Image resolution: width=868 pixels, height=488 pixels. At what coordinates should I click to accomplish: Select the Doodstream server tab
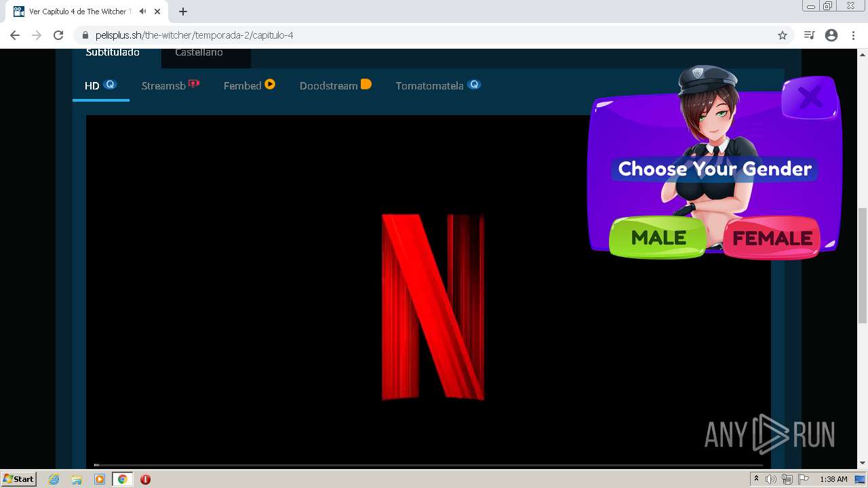click(x=335, y=85)
